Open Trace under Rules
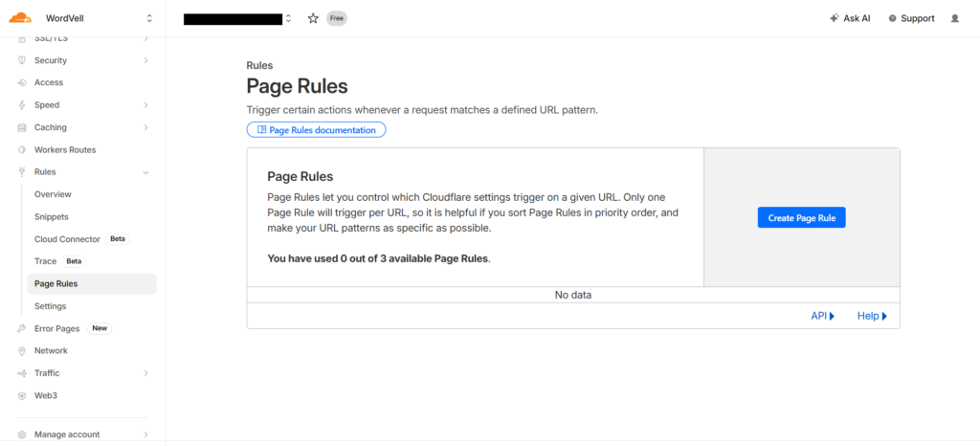The height and width of the screenshot is (446, 980). pyautogui.click(x=45, y=261)
